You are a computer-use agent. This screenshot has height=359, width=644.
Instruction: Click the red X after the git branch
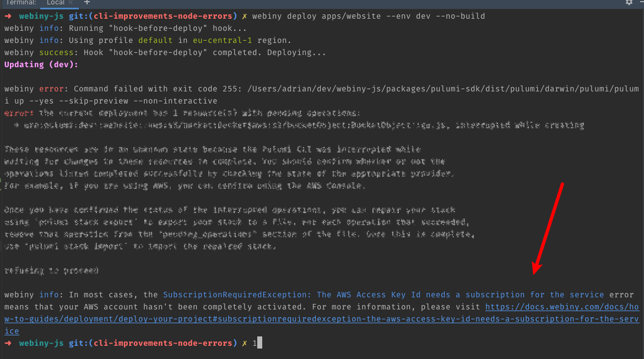point(244,15)
